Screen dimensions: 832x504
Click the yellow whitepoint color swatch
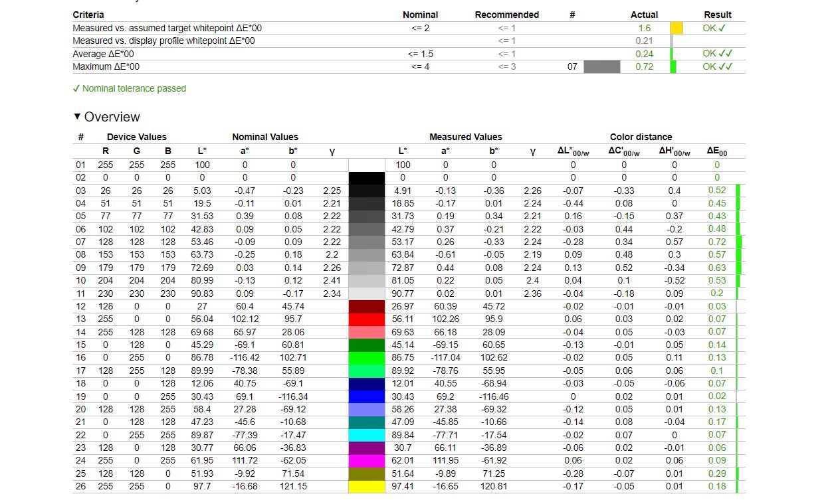(676, 29)
